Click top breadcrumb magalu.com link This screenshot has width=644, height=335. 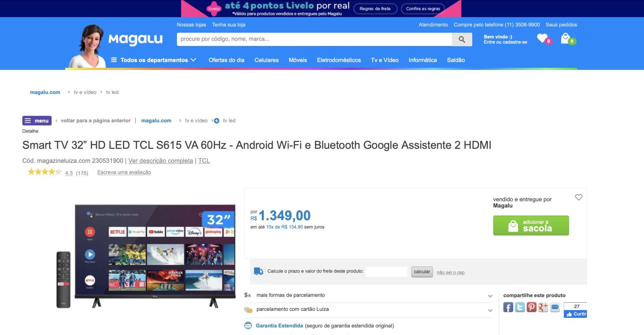click(45, 92)
